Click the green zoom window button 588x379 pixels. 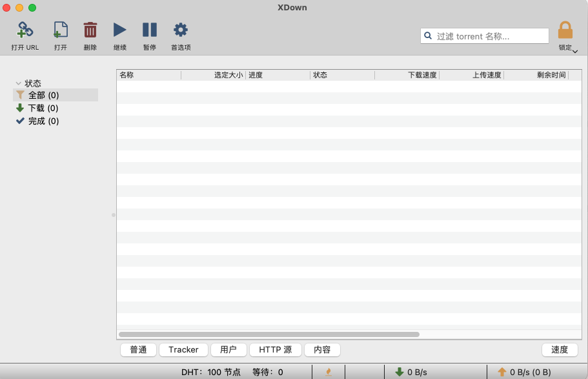32,8
